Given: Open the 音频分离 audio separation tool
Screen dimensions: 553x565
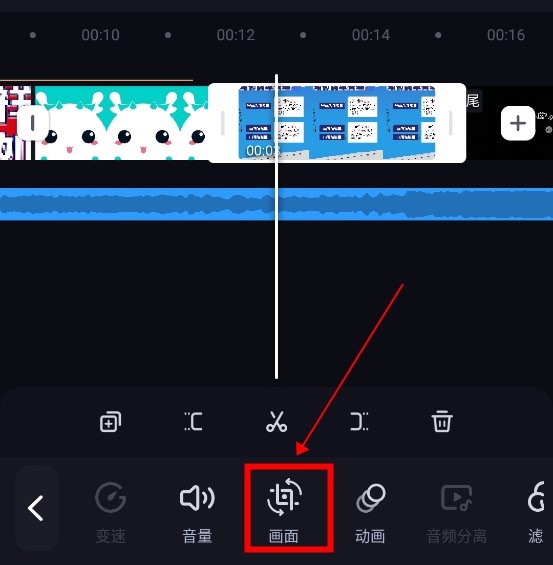Looking at the screenshot, I should point(456,512).
